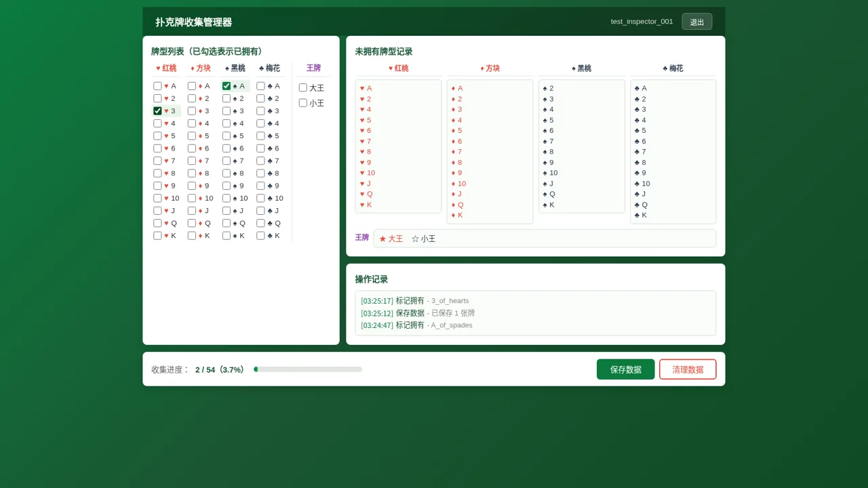This screenshot has height=488, width=868.
Task: Click the 扑克牌收集管理器 title
Action: click(x=194, y=22)
